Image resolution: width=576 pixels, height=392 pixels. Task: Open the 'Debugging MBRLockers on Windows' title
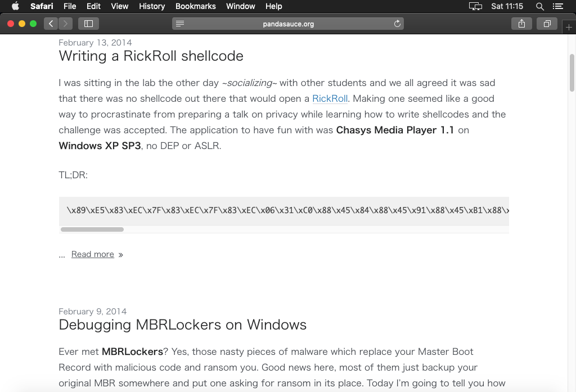point(182,325)
